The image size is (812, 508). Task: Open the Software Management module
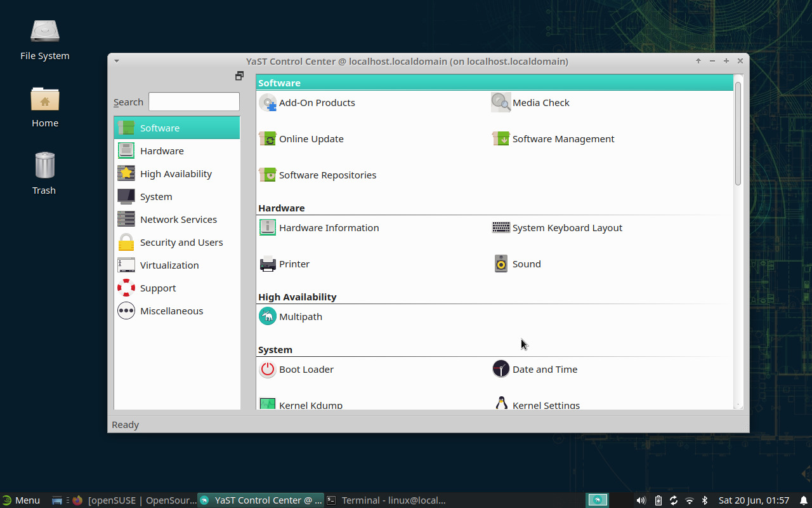[563, 138]
